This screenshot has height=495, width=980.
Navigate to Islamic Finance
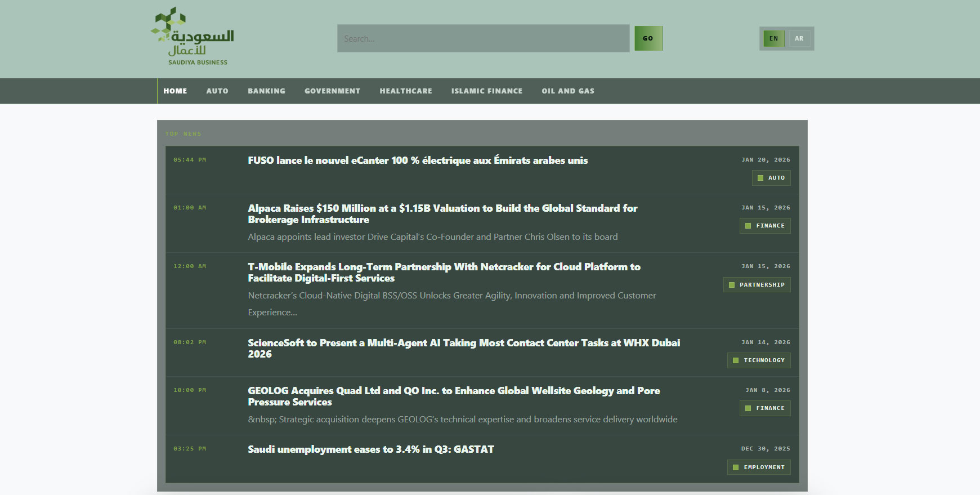point(486,91)
